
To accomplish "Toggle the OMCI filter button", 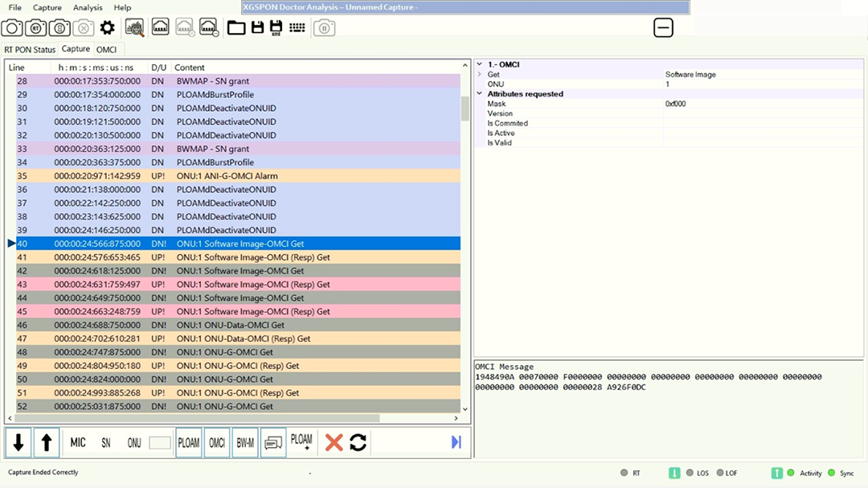I will 217,442.
